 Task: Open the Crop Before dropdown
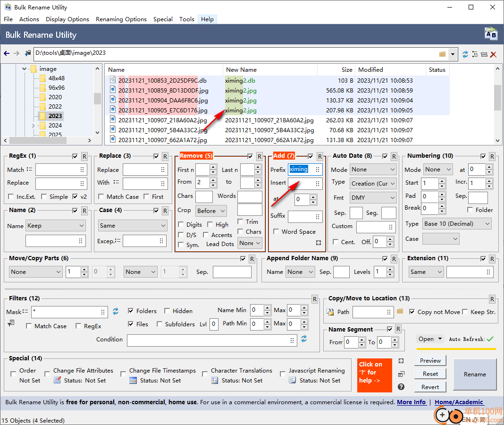pos(211,211)
